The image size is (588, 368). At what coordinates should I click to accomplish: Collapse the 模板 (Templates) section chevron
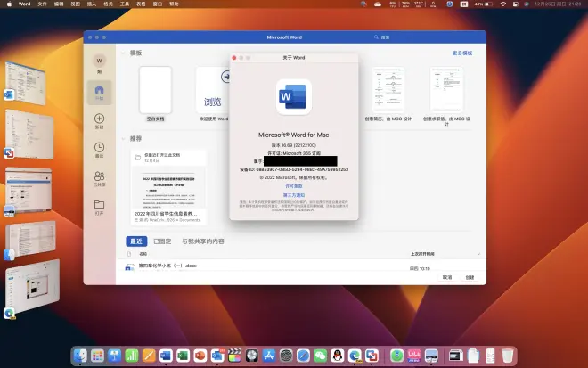(123, 53)
